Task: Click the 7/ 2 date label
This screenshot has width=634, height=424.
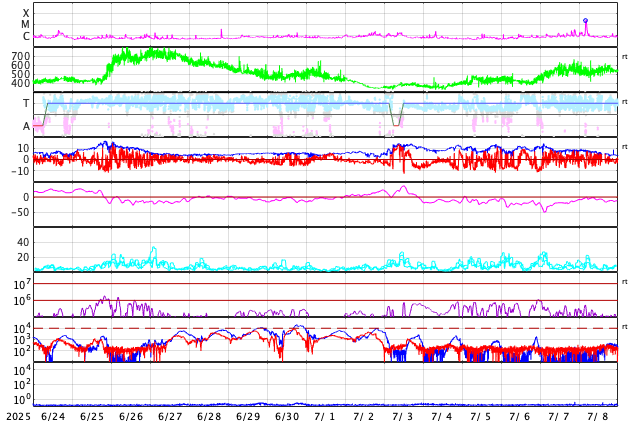Action: point(364,416)
